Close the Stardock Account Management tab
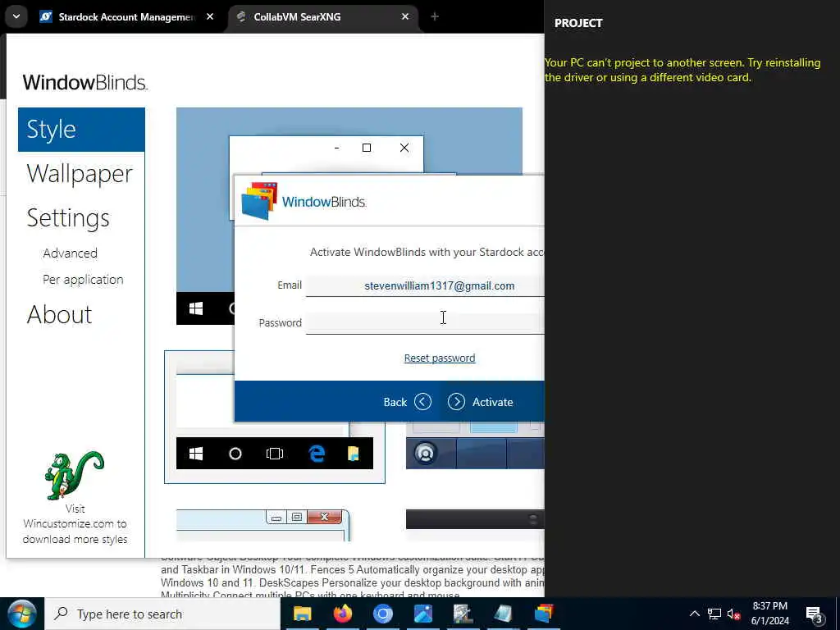 coord(210,16)
